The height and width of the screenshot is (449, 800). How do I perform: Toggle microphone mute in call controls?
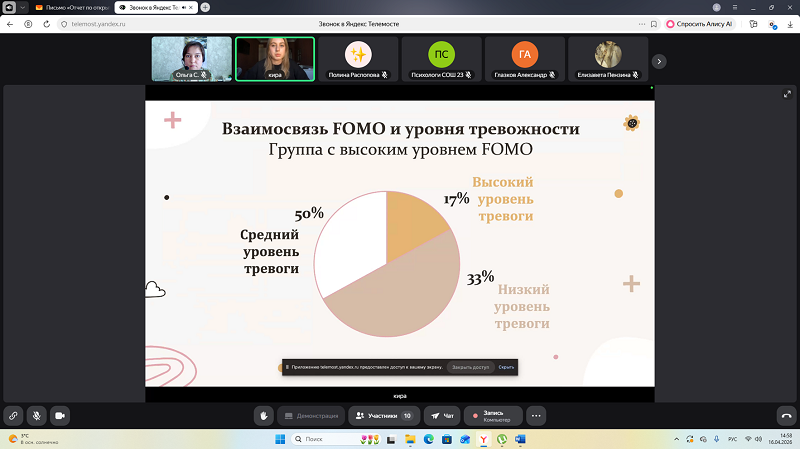point(37,416)
